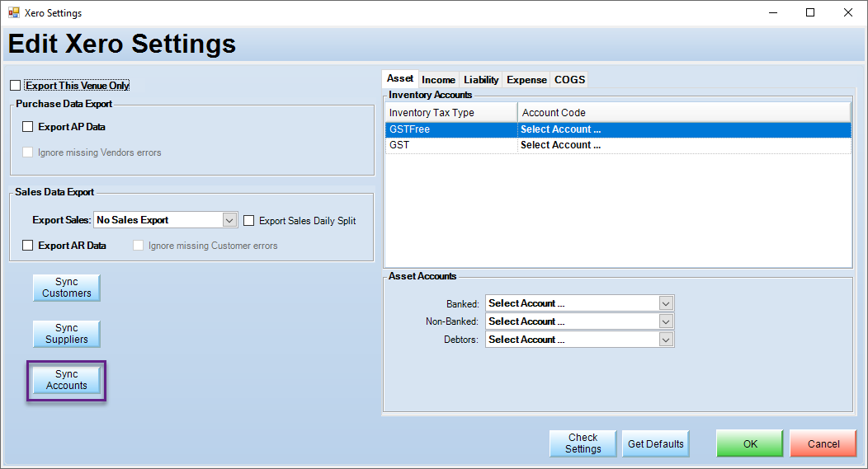Toggle Ignore missing Customer errors checkbox
Image resolution: width=868 pixels, height=469 pixels.
pyautogui.click(x=139, y=245)
